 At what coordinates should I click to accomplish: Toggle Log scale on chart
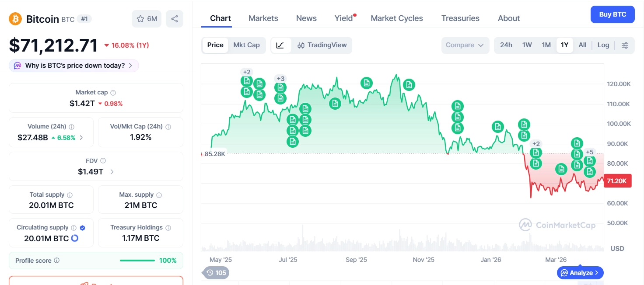[603, 45]
